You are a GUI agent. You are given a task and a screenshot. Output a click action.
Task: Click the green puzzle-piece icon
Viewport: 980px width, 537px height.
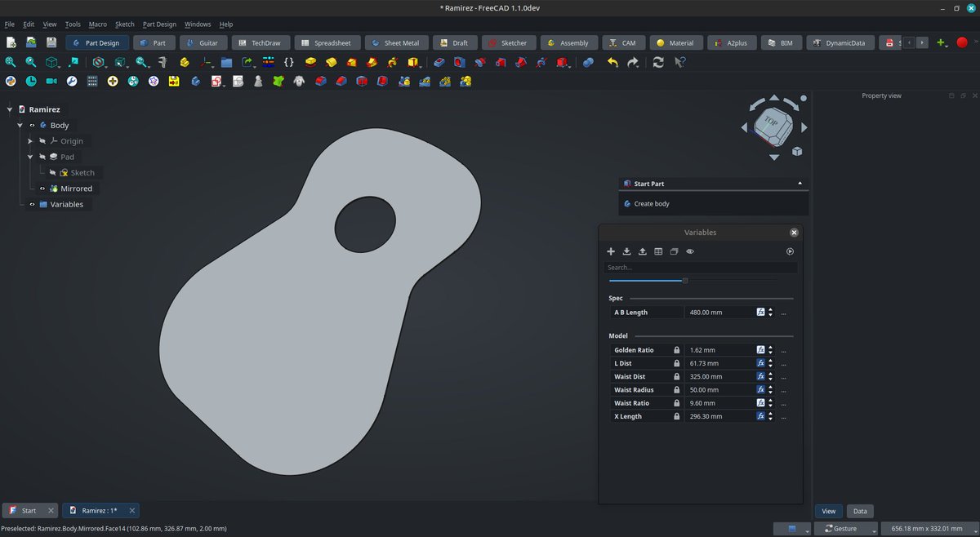tap(278, 82)
